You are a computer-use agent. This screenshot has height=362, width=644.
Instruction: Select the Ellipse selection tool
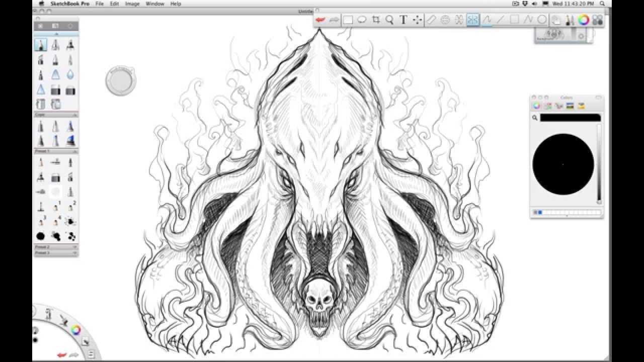(x=362, y=20)
